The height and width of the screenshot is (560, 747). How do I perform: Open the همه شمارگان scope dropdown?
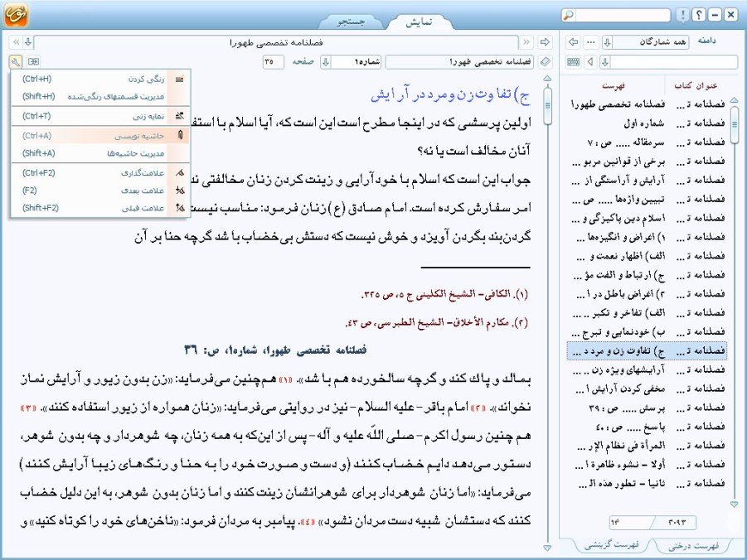pos(645,42)
